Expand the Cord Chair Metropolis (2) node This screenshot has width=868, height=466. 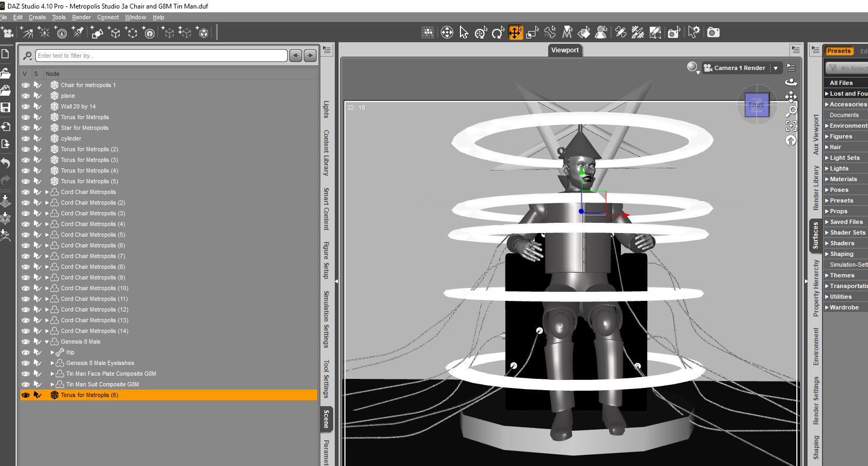tap(47, 203)
